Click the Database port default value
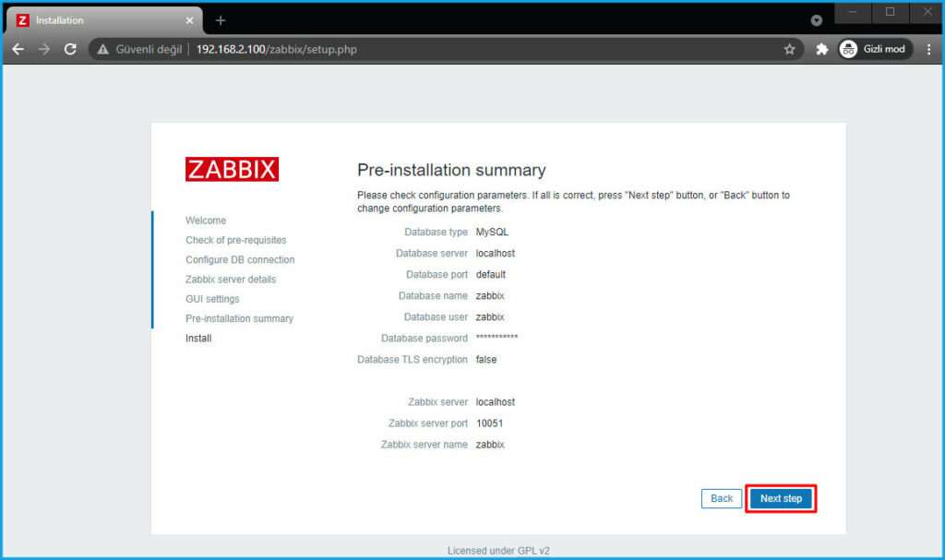This screenshot has height=560, width=945. [491, 274]
